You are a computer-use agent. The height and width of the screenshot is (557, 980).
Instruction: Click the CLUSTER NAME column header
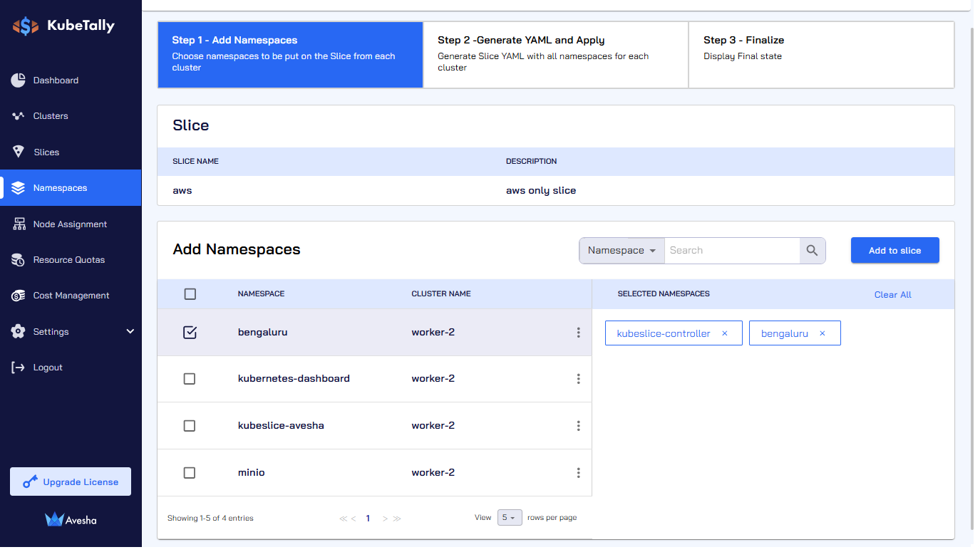[x=441, y=294]
